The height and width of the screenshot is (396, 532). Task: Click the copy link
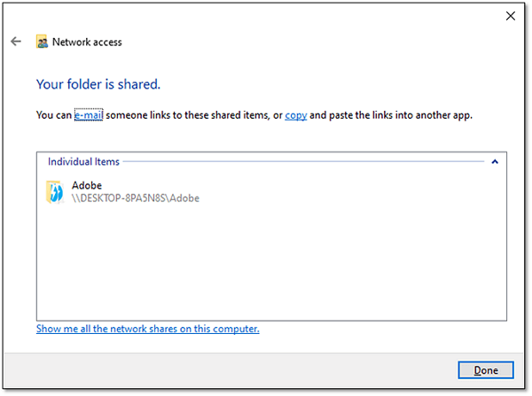pyautogui.click(x=296, y=115)
